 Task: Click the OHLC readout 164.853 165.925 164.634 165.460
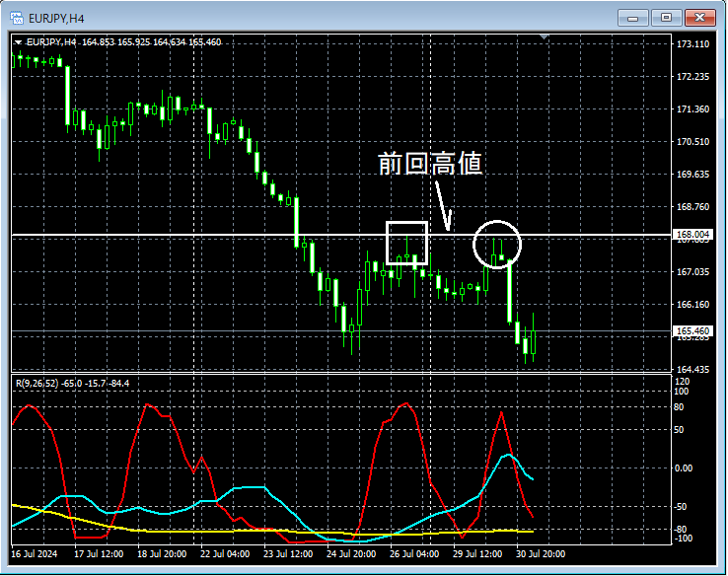[x=151, y=42]
